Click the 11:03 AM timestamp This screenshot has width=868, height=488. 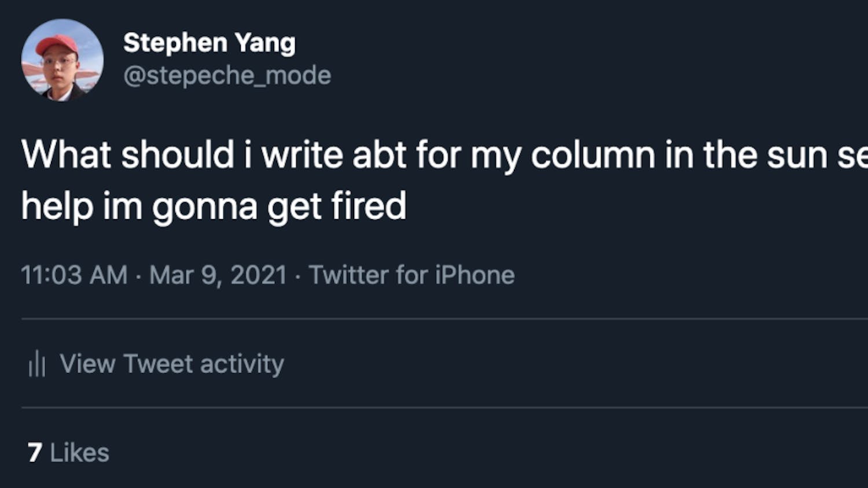74,275
